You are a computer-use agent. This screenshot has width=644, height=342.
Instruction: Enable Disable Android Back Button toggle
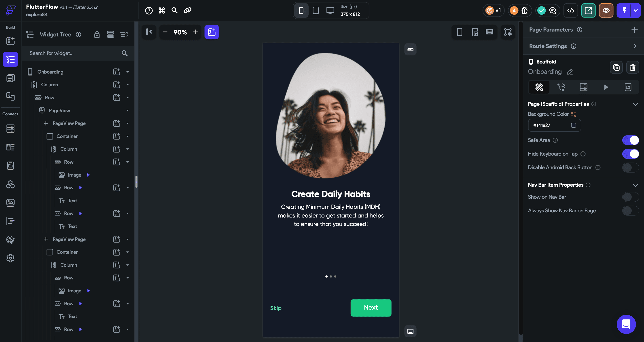pyautogui.click(x=630, y=167)
